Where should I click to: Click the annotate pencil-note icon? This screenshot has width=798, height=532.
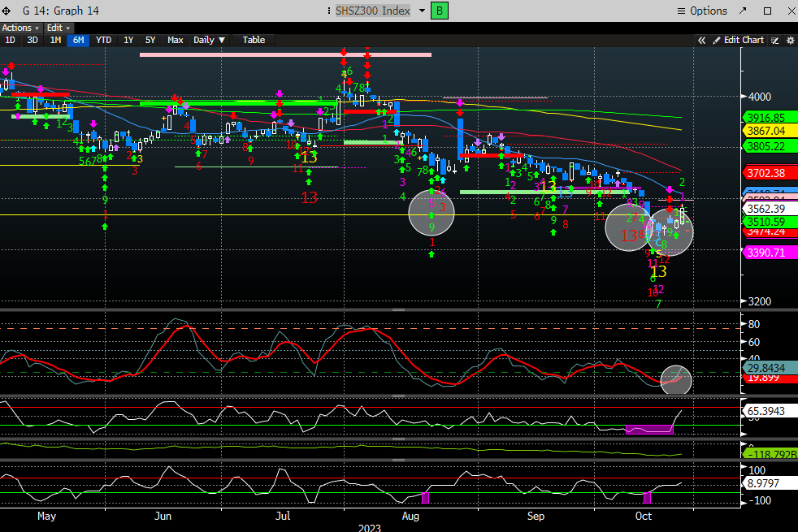tap(775, 40)
